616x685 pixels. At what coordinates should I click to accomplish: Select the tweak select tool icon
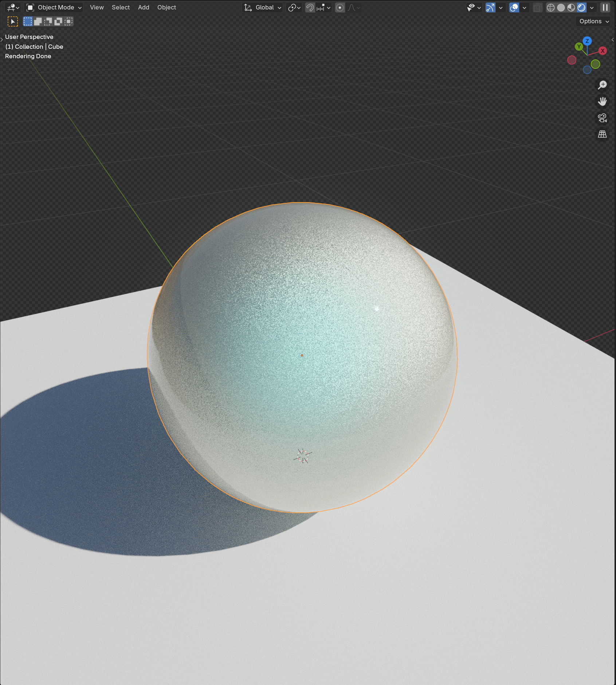point(13,21)
